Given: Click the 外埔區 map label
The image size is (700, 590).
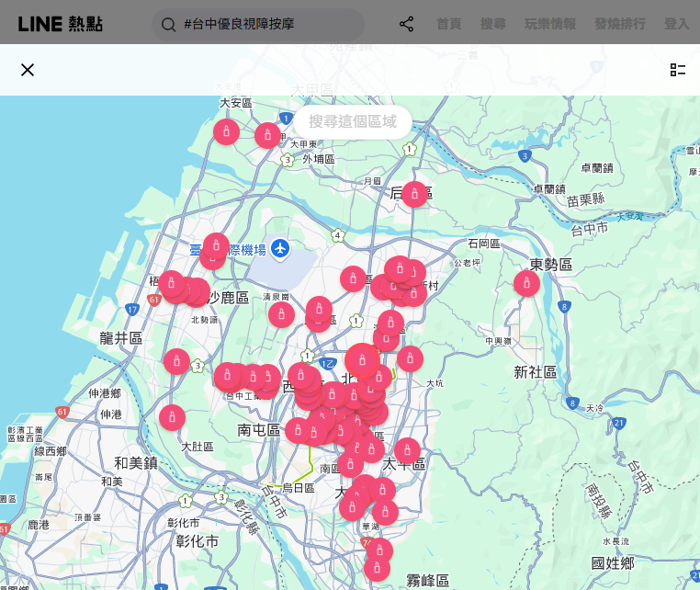Looking at the screenshot, I should pos(319,159).
